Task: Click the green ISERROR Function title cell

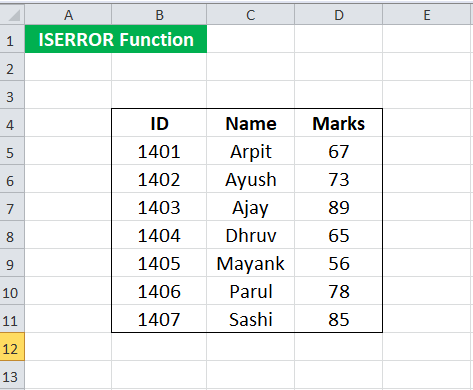Action: pos(116,39)
